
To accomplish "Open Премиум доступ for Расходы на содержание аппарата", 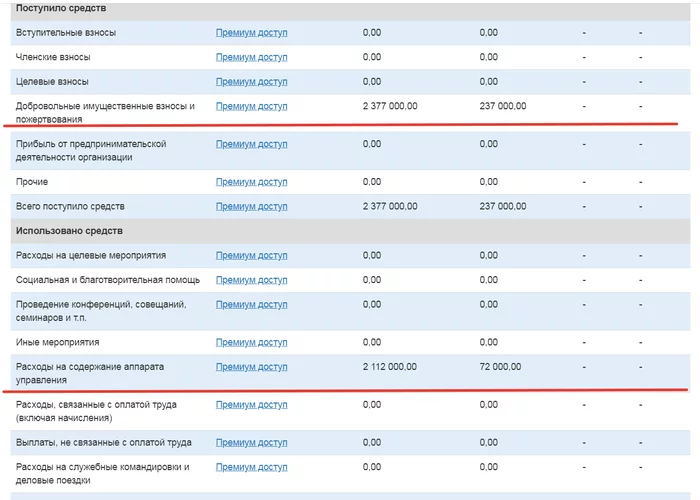I will pyautogui.click(x=251, y=367).
